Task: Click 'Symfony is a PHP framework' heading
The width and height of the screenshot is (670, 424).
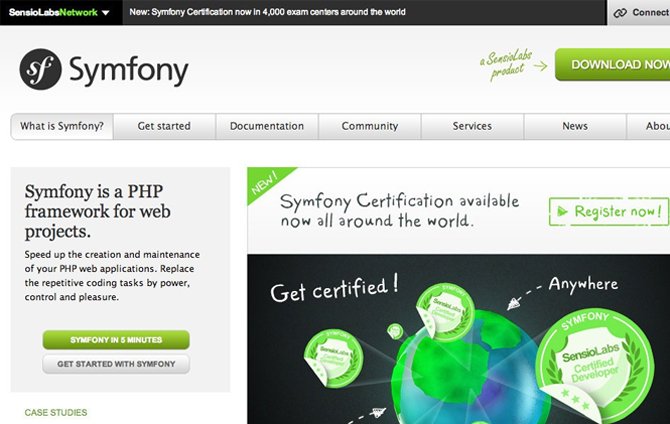Action: click(x=98, y=211)
